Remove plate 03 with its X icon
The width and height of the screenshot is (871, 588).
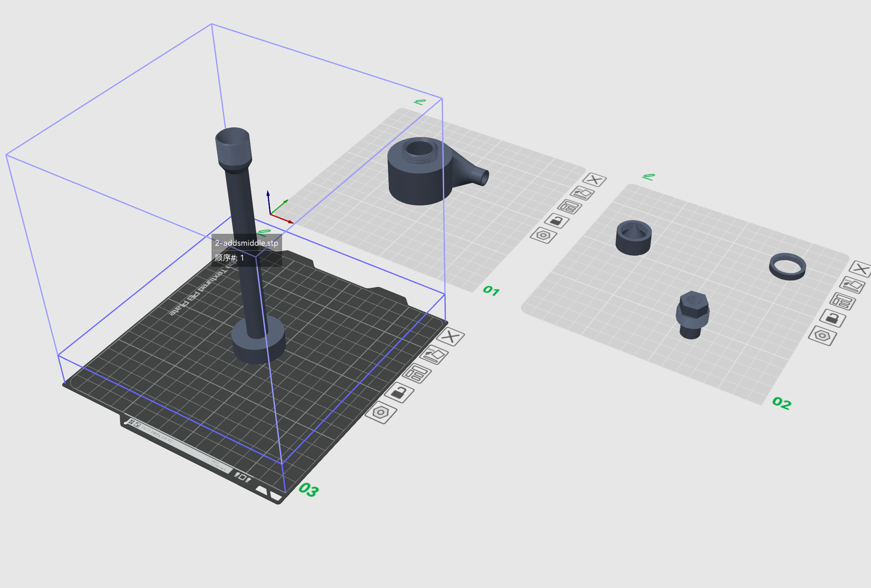[x=451, y=337]
